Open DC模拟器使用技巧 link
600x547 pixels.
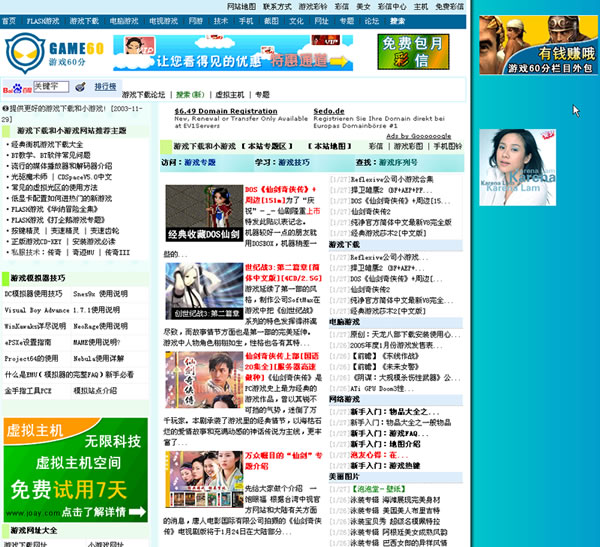[33, 294]
